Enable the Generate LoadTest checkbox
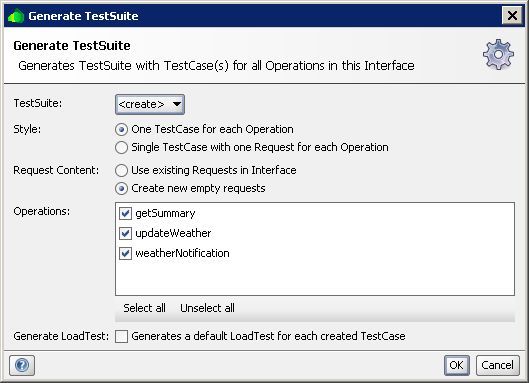This screenshot has width=529, height=383. coord(121,336)
